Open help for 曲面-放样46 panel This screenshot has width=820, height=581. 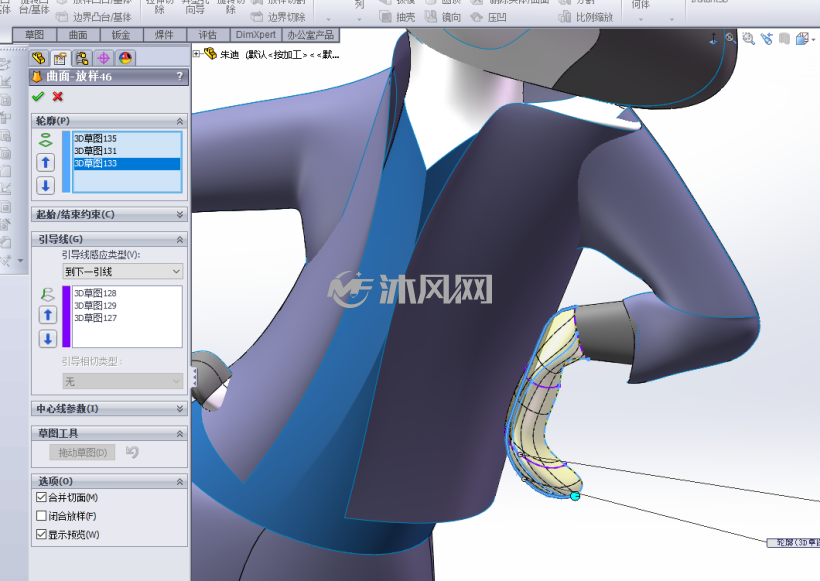(180, 76)
